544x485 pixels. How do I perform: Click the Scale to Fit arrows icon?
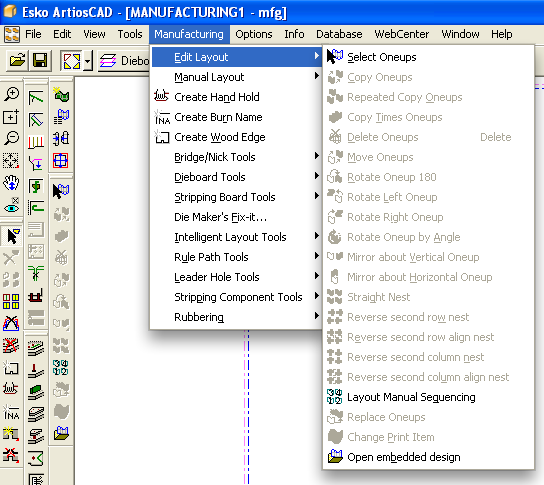[x=11, y=161]
